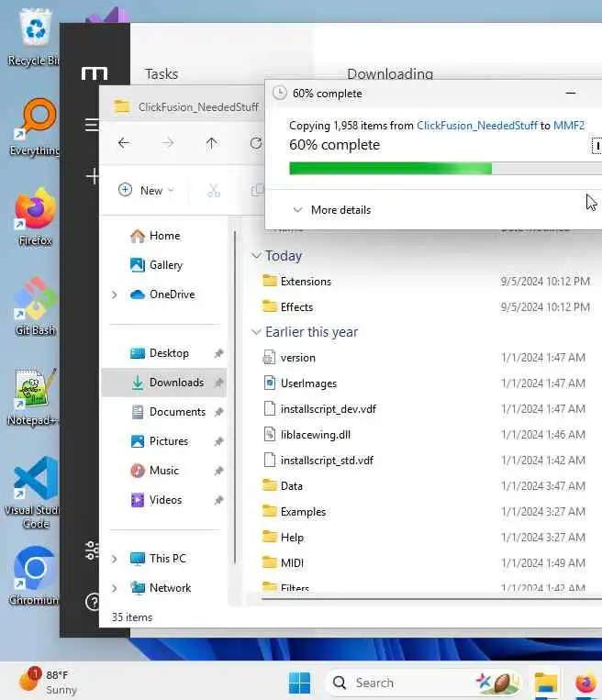This screenshot has height=700, width=602.
Task: Collapse the Today group
Action: [x=256, y=256]
